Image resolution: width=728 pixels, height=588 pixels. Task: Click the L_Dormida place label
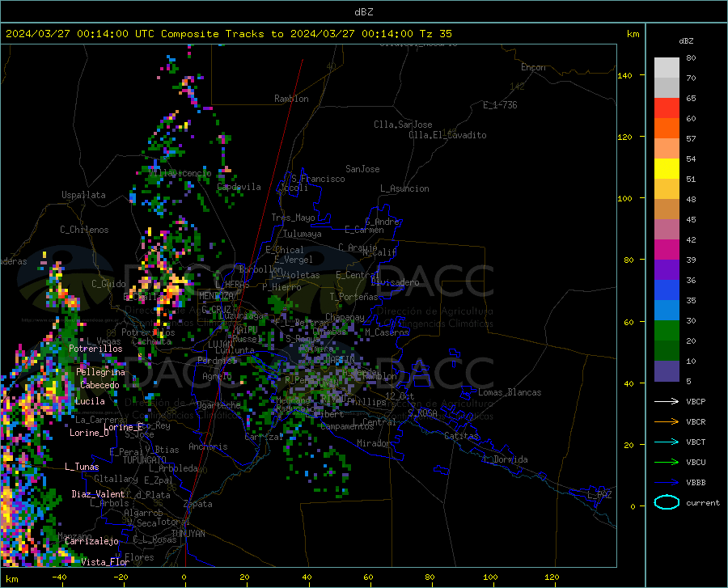point(505,459)
